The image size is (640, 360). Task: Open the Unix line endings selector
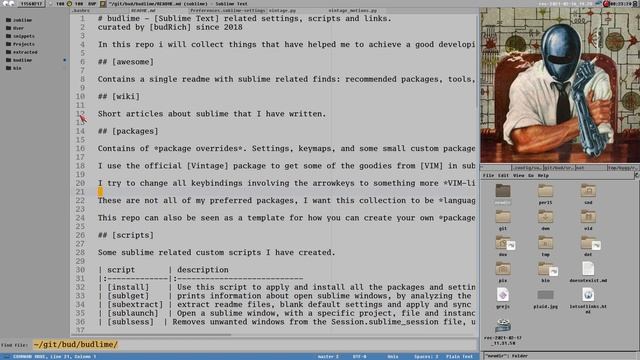tap(393, 357)
